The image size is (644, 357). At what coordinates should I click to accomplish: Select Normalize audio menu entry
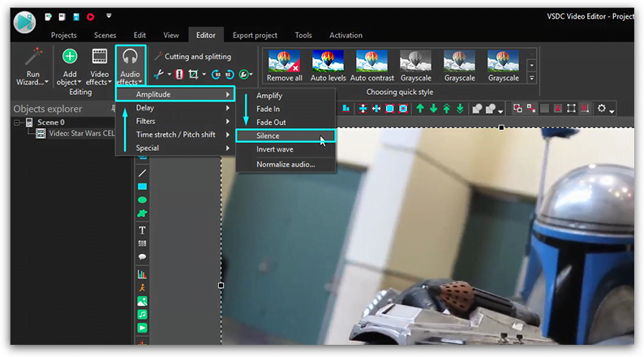click(286, 165)
